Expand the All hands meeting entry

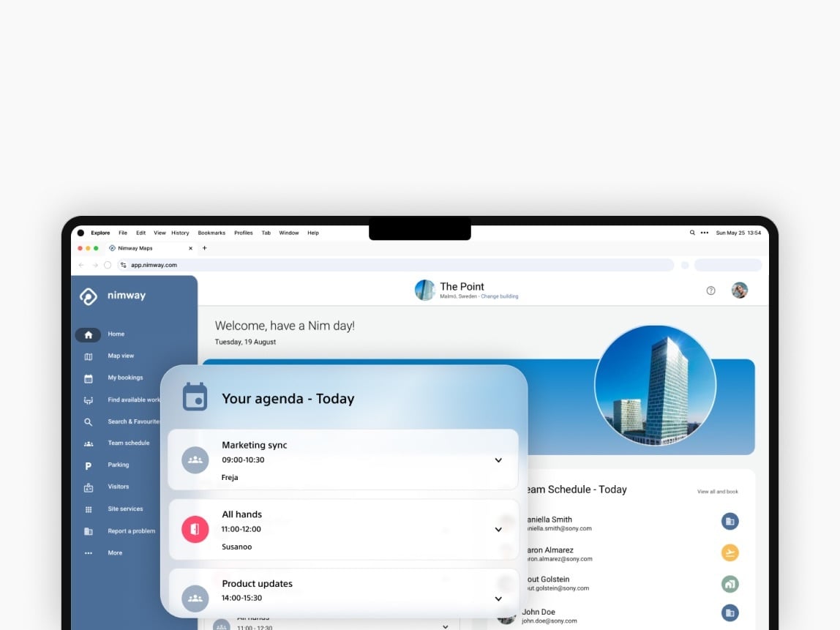coord(498,529)
